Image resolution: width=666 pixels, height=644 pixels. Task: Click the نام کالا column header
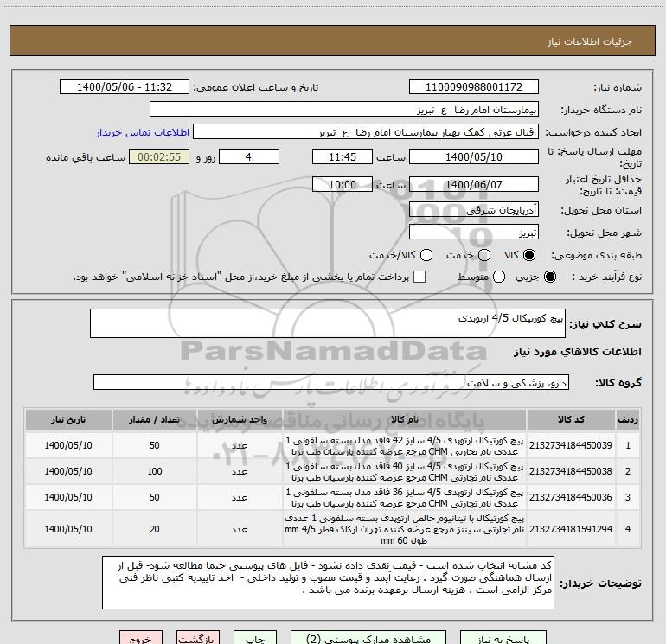click(x=405, y=419)
